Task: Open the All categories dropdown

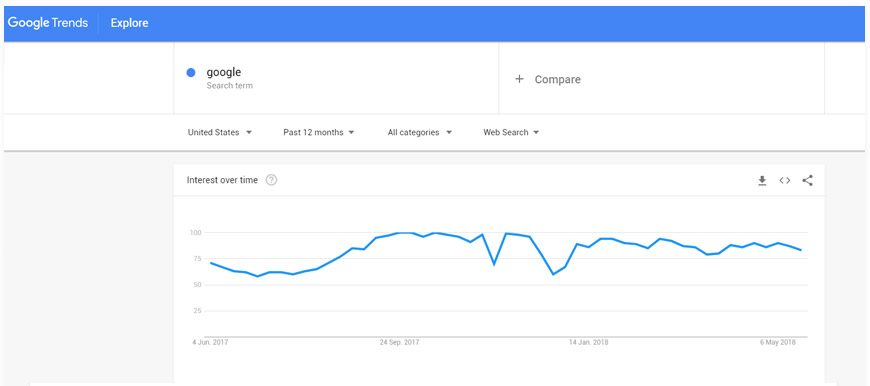Action: (x=419, y=133)
